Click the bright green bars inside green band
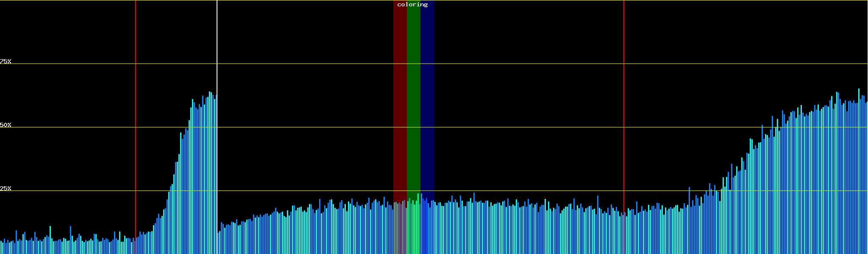 coord(414,229)
